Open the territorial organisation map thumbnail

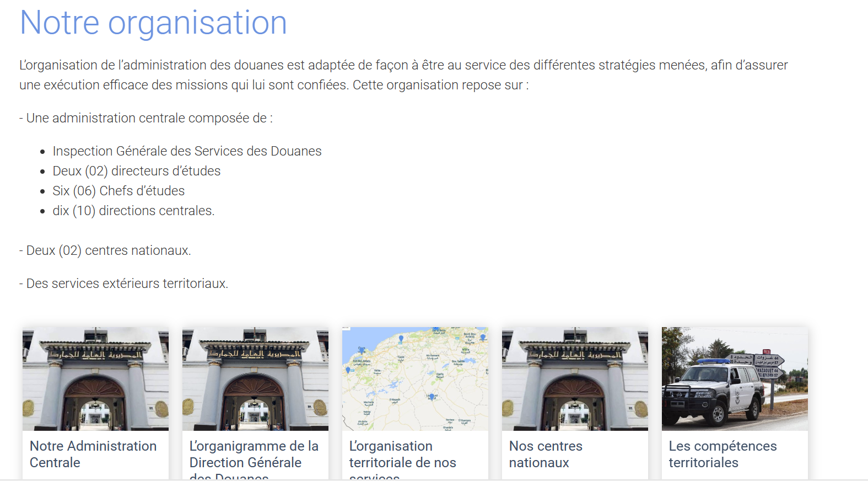tap(415, 378)
